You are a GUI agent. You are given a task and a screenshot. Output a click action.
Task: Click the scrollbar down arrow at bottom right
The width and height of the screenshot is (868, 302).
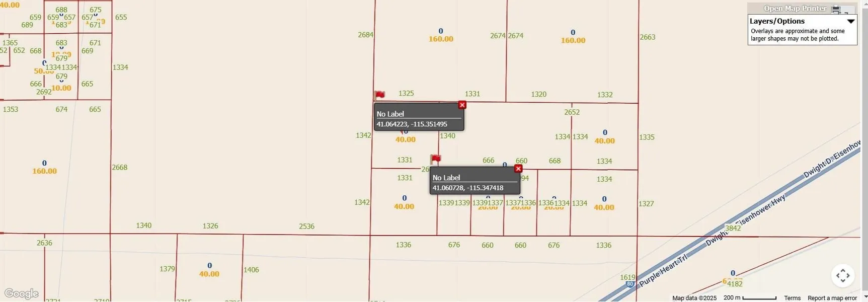(864, 298)
